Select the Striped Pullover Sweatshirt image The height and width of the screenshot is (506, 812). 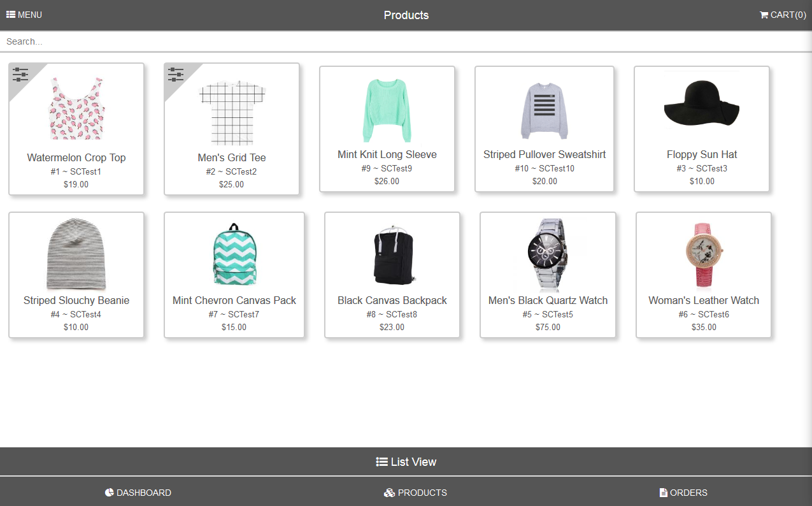click(545, 111)
